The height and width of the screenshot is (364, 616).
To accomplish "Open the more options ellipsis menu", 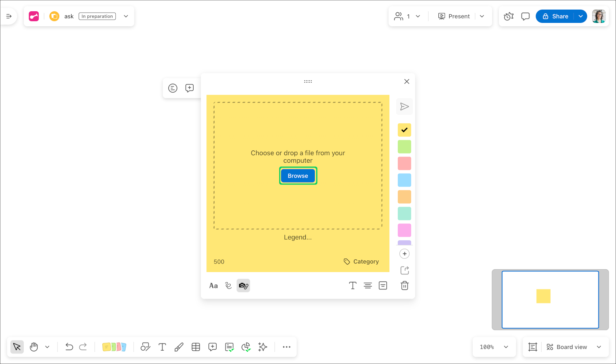I will pyautogui.click(x=286, y=347).
